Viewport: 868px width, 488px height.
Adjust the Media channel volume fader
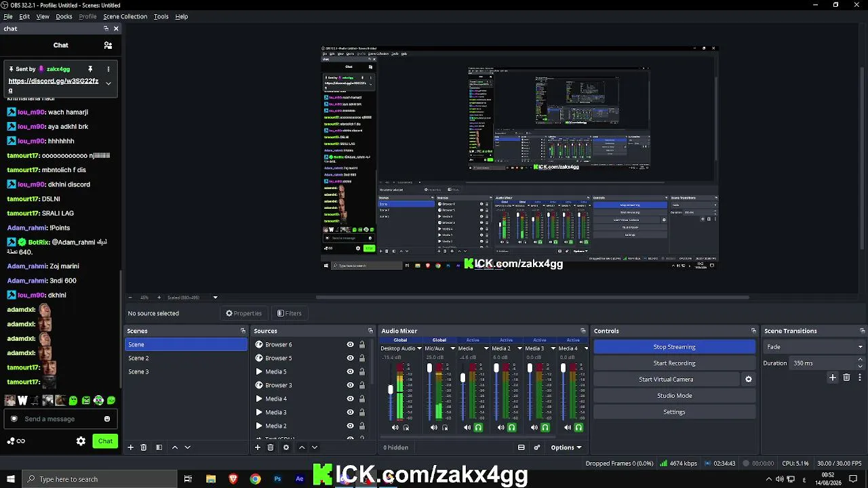(x=462, y=378)
